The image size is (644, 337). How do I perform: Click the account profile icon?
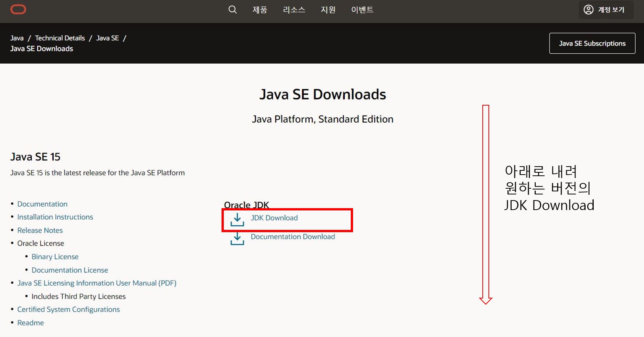tap(588, 10)
